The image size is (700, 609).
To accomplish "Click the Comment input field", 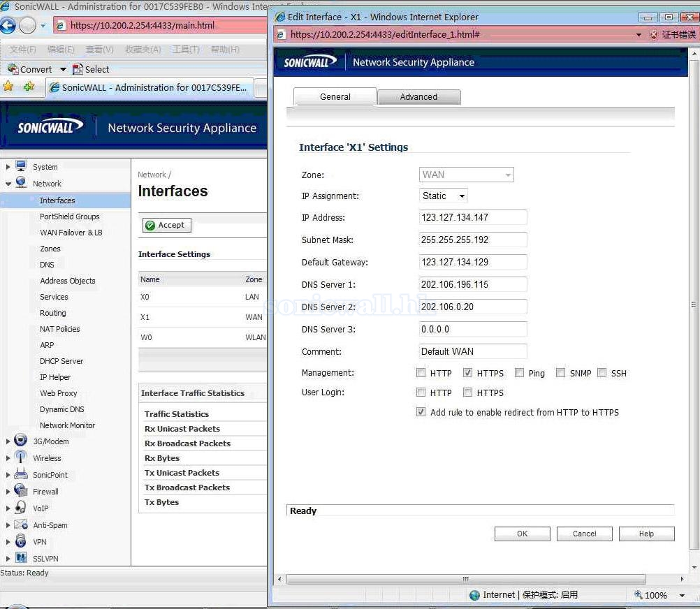I will [473, 351].
